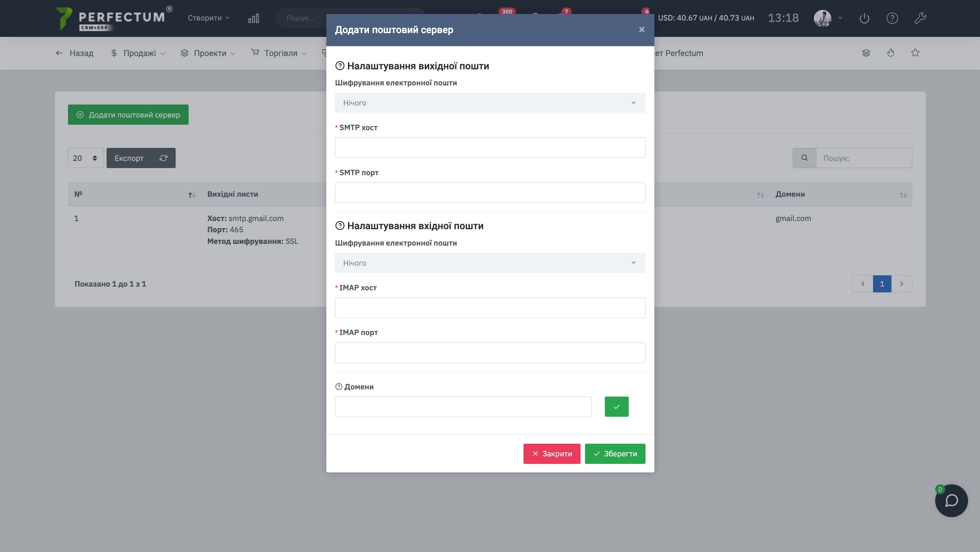The image size is (980, 552).
Task: Open rows-per-page selector showing 20
Action: 86,158
